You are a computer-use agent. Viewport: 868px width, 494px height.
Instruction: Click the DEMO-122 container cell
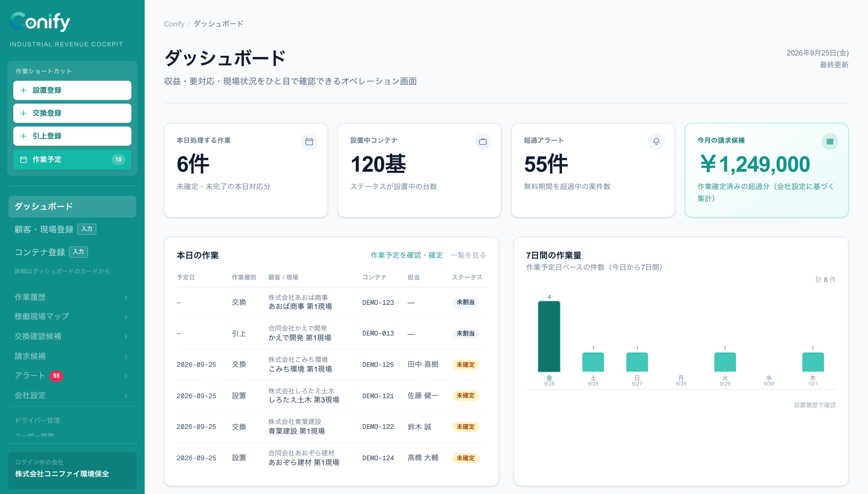[x=378, y=427]
